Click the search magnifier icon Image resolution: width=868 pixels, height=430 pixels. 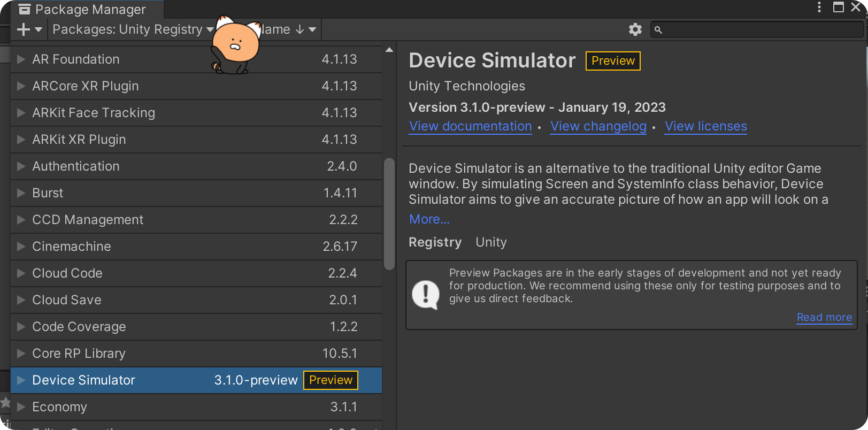(658, 30)
